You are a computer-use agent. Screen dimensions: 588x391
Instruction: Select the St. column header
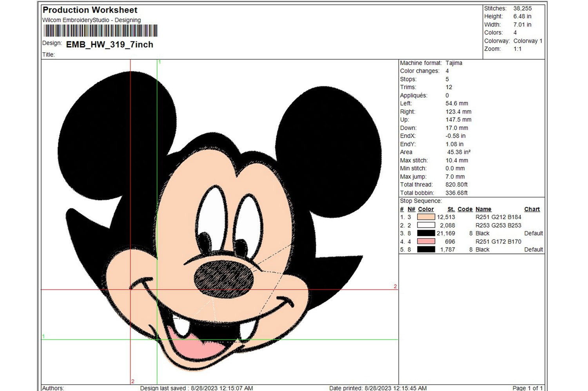tap(451, 209)
